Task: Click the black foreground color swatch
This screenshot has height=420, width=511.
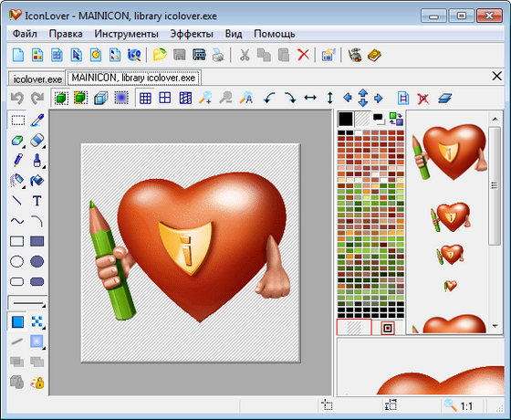Action: [x=346, y=119]
